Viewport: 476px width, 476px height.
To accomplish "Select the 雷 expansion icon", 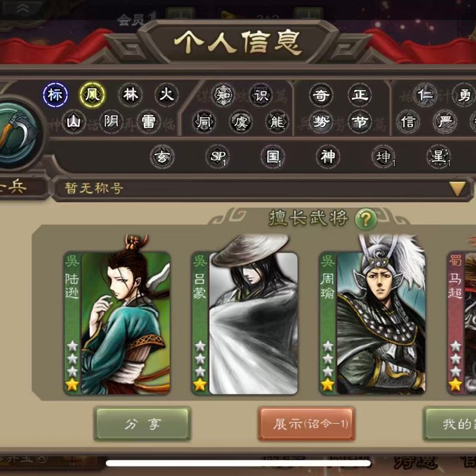I will (x=148, y=122).
